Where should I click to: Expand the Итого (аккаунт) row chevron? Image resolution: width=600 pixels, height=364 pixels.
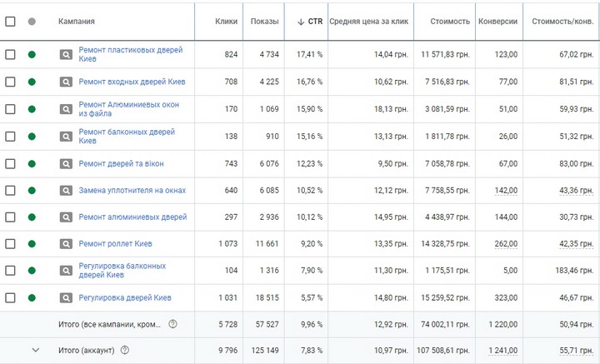[x=35, y=351]
